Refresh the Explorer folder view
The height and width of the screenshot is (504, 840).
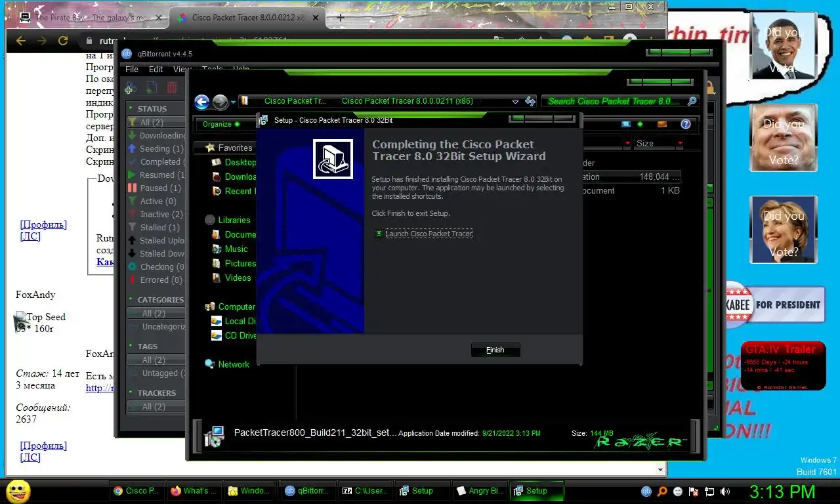click(530, 102)
